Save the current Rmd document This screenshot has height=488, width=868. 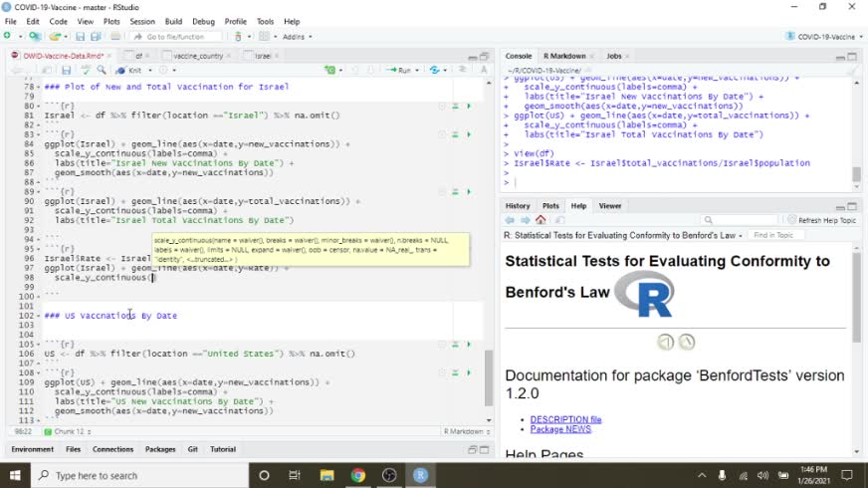(66, 71)
